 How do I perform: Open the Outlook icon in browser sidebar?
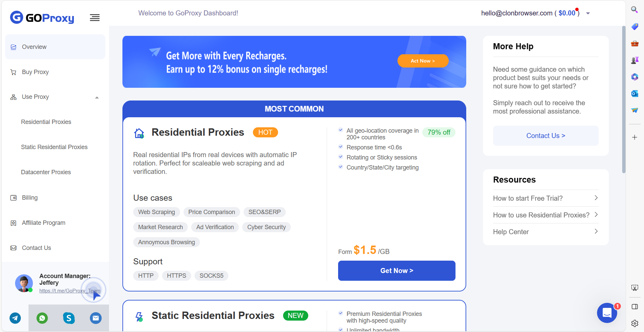click(x=634, y=93)
